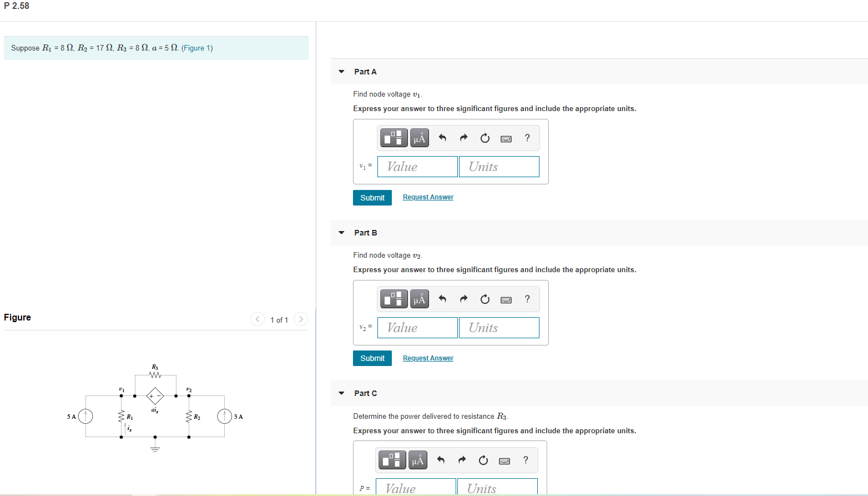Submit the Part A answer

coord(372,198)
